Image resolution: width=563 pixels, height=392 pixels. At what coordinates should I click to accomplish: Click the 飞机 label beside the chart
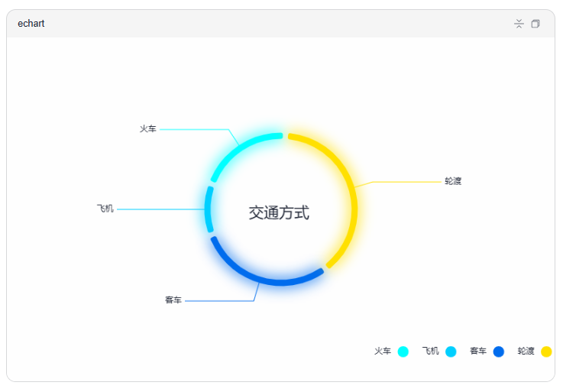tap(105, 209)
